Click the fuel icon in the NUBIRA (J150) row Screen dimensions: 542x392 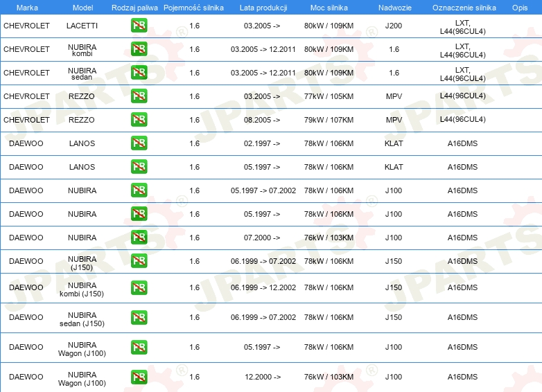pyautogui.click(x=139, y=260)
